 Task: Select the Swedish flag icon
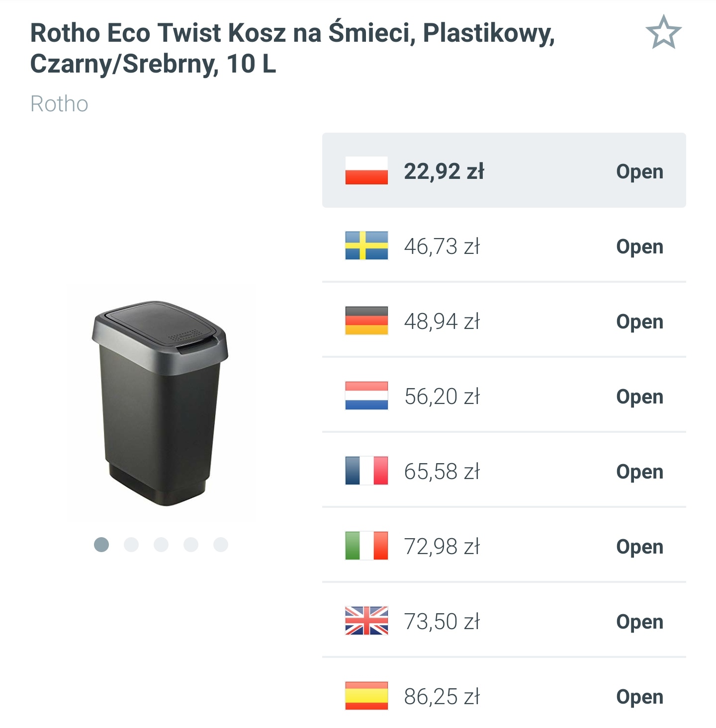(x=365, y=246)
